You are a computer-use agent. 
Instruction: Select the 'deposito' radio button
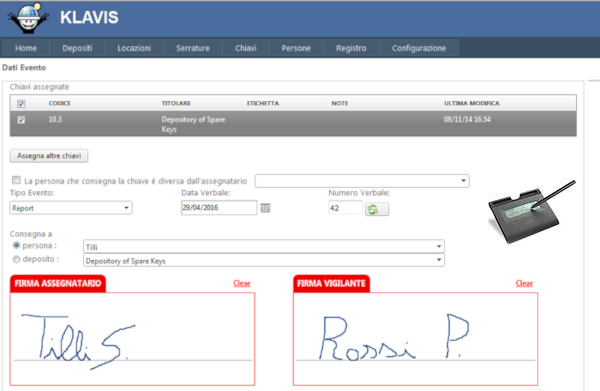pos(16,259)
